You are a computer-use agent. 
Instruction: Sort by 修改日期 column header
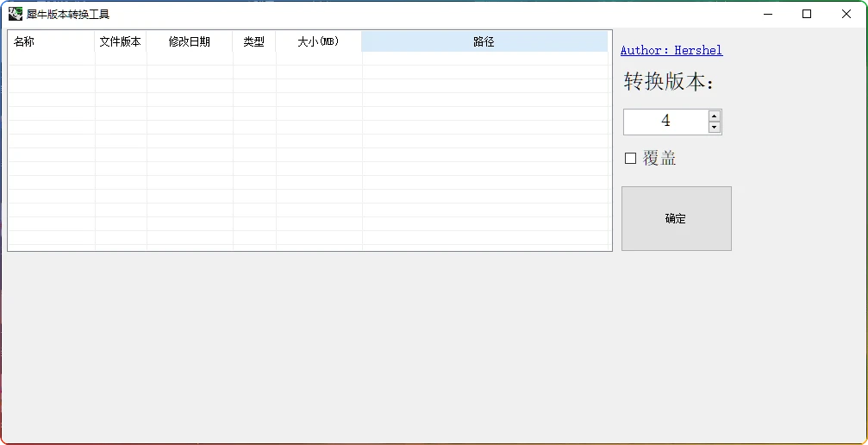(190, 41)
